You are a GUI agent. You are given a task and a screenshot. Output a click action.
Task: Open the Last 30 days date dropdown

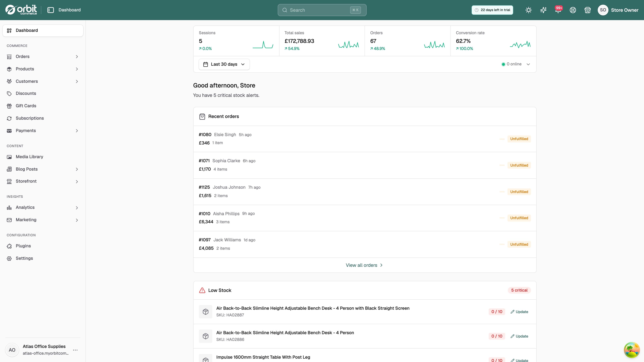click(x=224, y=64)
